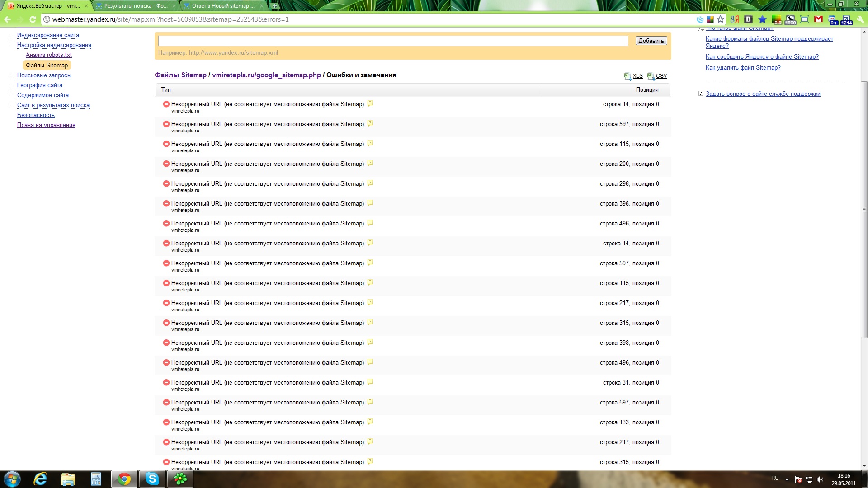The width and height of the screenshot is (868, 488).
Task: Click help icon beside строка 200 error
Action: click(370, 163)
